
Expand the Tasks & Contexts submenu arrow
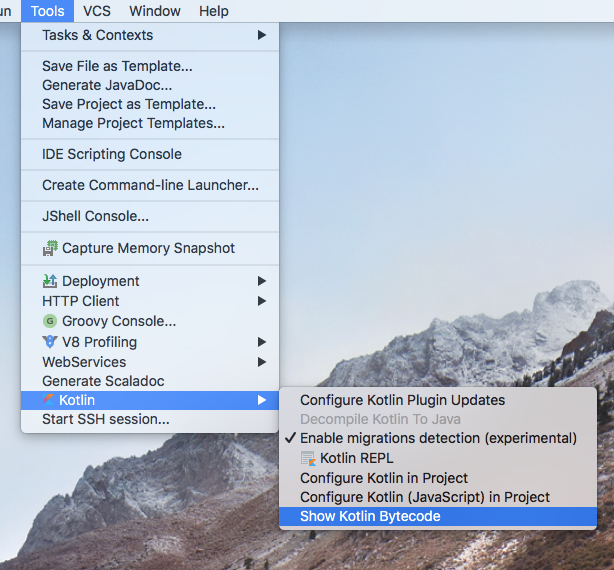(262, 35)
